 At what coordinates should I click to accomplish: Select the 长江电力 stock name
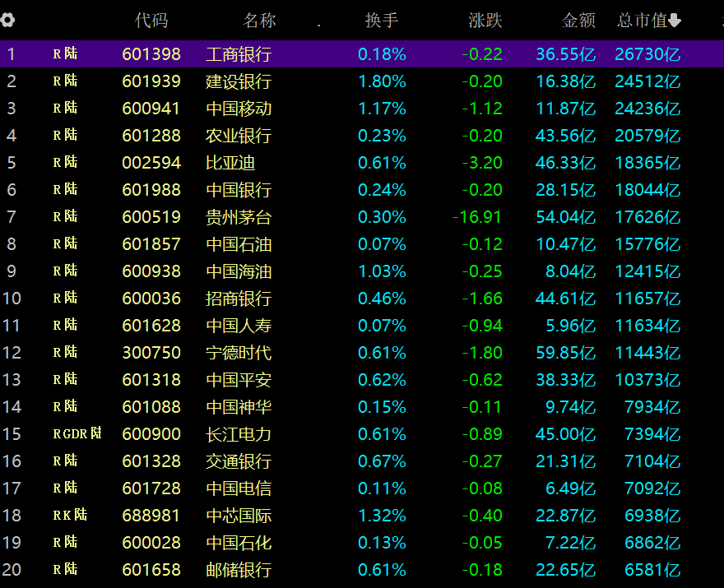pos(239,434)
